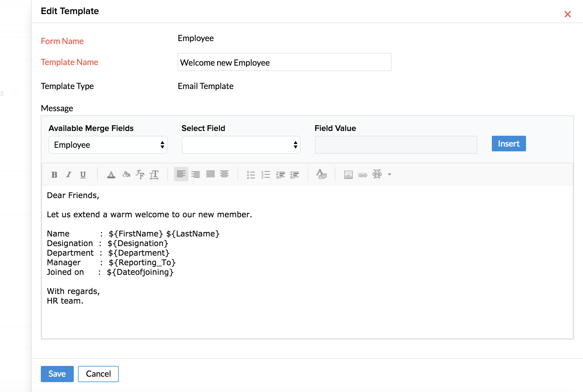
Task: Toggle bold formatting in editor toolbar
Action: click(54, 174)
